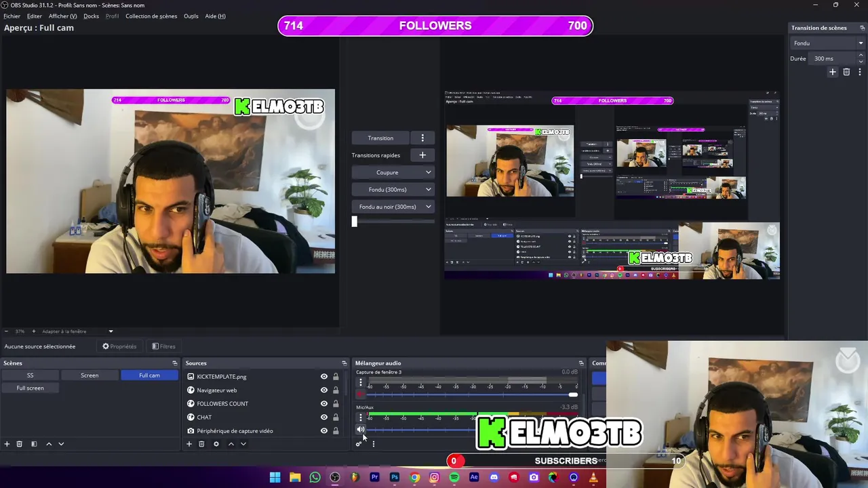Expand Fondu au noir (300ms) dropdown
This screenshot has height=488, width=868.
coord(428,207)
